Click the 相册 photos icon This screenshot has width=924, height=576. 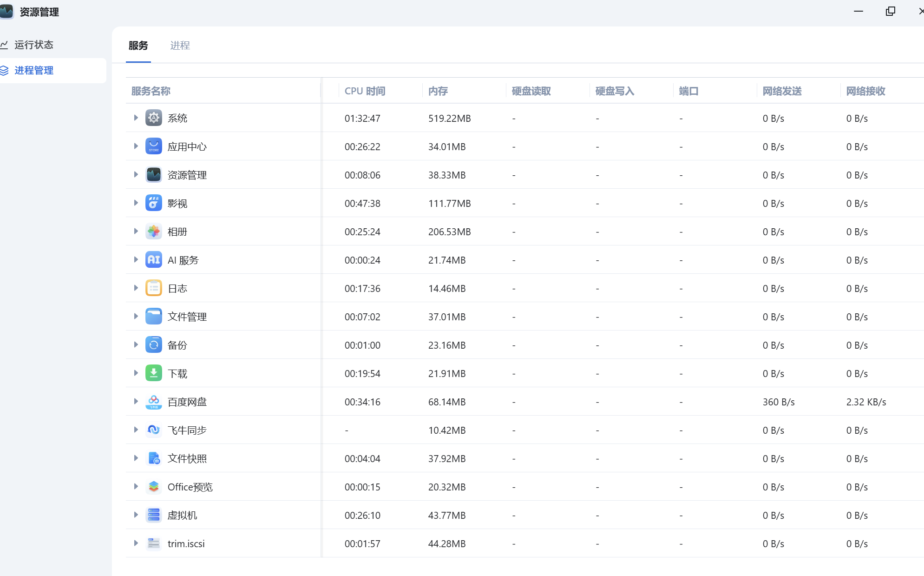tap(153, 232)
